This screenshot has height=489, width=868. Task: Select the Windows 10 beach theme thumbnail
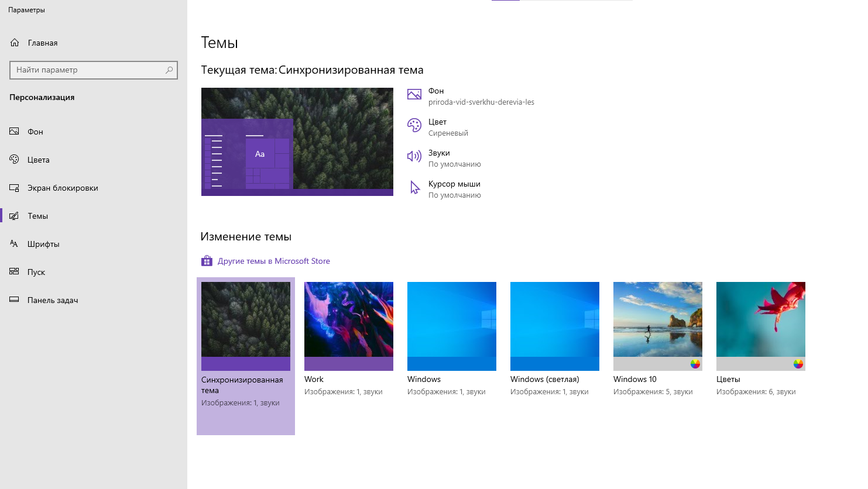[x=658, y=326]
